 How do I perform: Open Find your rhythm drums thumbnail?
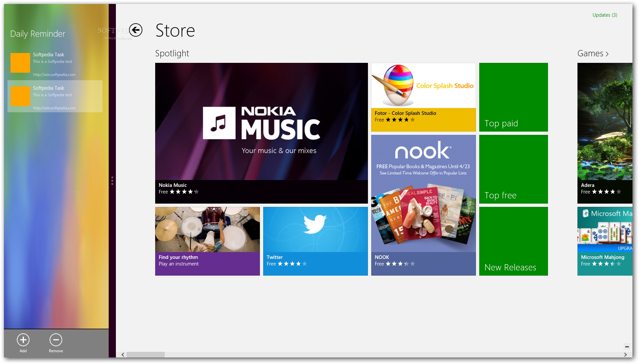pyautogui.click(x=208, y=229)
